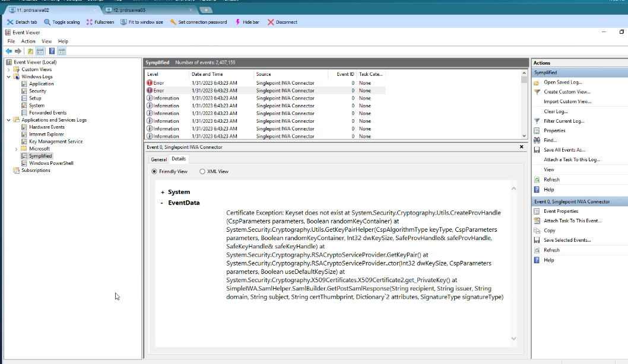Image resolution: width=628 pixels, height=364 pixels.
Task: Click Create Custom View action link
Action: (567, 92)
